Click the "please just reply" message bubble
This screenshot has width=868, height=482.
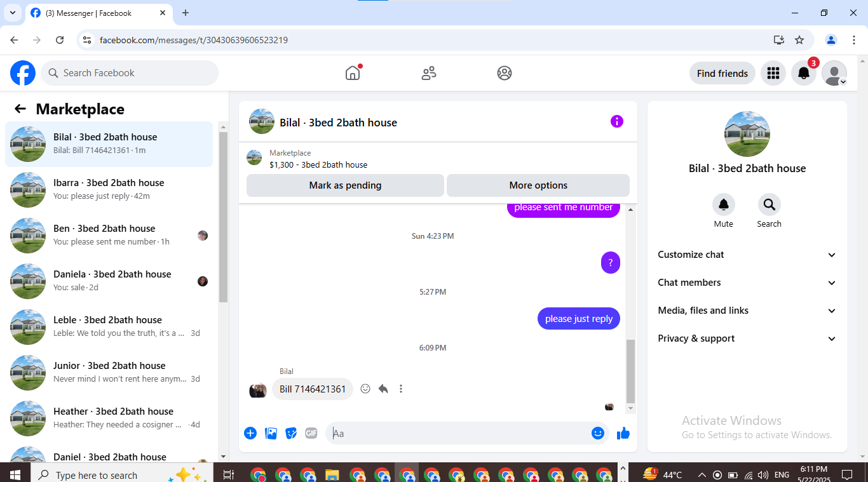coord(579,319)
